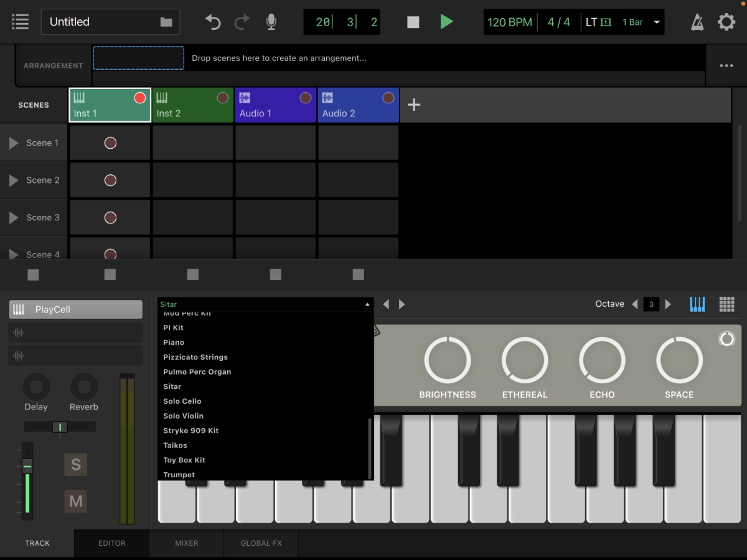Toggle solo with the S button
Viewport: 747px width, 560px height.
[x=76, y=464]
